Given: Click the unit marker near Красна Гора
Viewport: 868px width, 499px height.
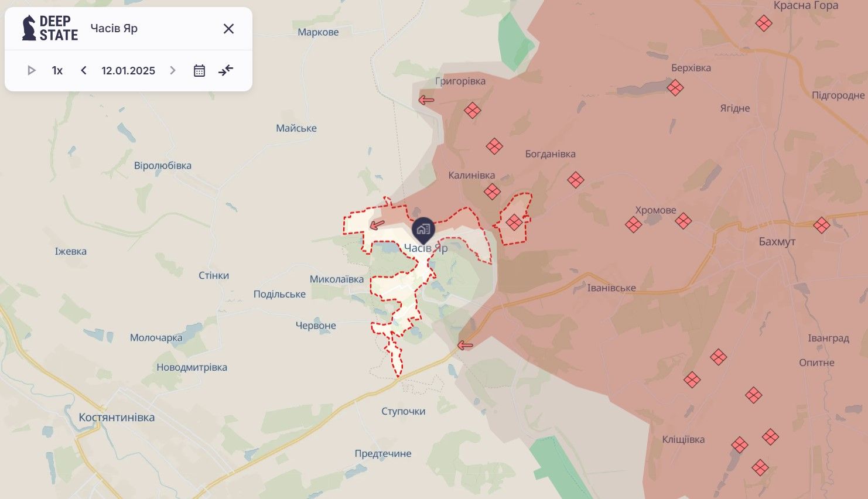Looking at the screenshot, I should click(764, 23).
